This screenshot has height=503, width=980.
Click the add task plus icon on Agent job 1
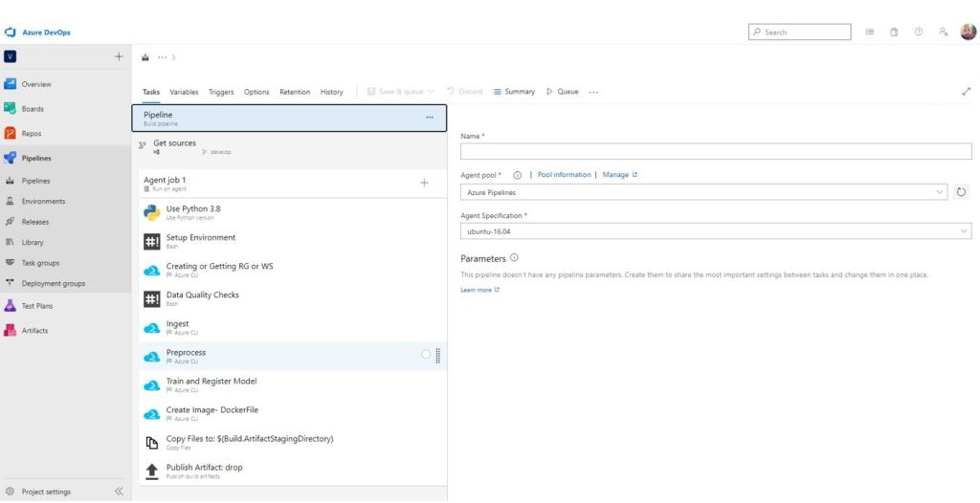click(x=424, y=182)
